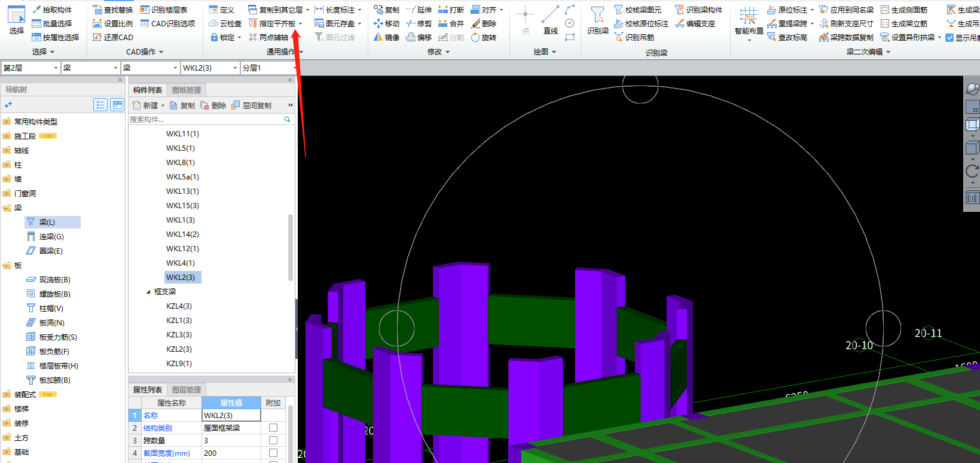980x463 pixels.
Task: Click 还原CAD restore tool
Action: point(112,37)
